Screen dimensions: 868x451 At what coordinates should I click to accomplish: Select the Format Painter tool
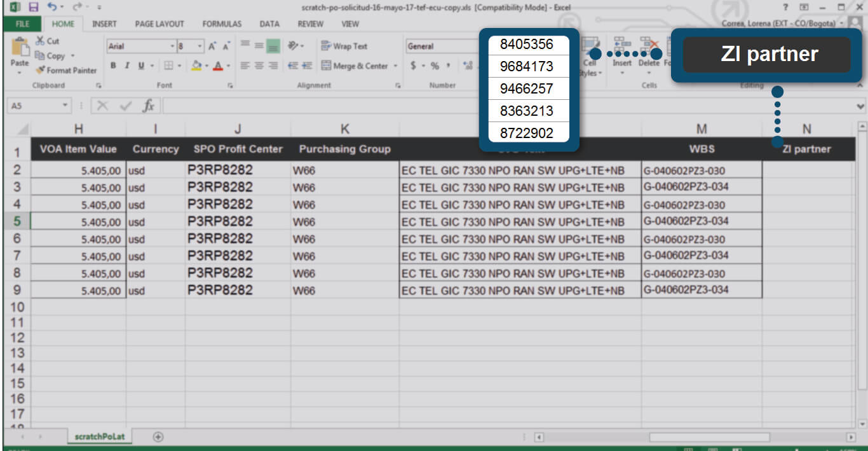coord(66,71)
